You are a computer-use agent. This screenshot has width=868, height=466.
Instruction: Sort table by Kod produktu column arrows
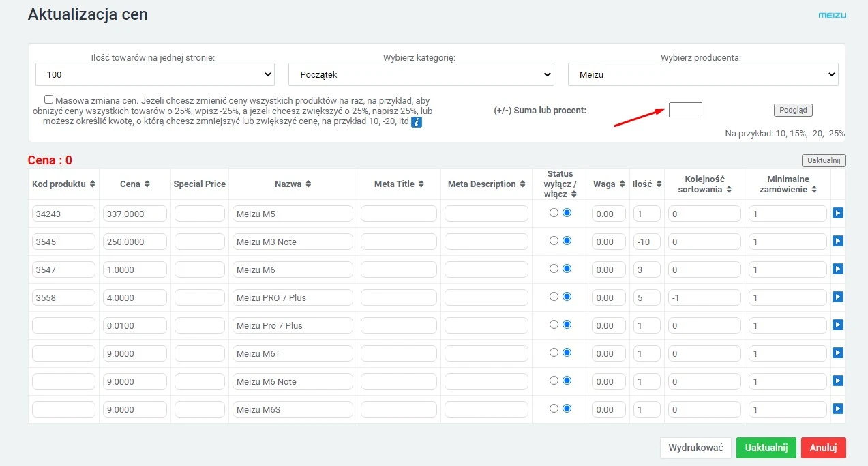pyautogui.click(x=92, y=184)
